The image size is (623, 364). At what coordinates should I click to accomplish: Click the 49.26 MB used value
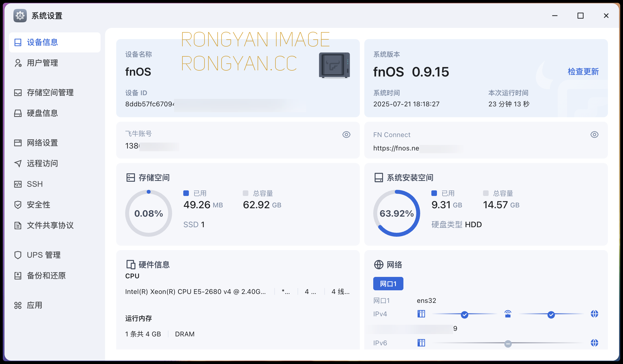pos(203,205)
